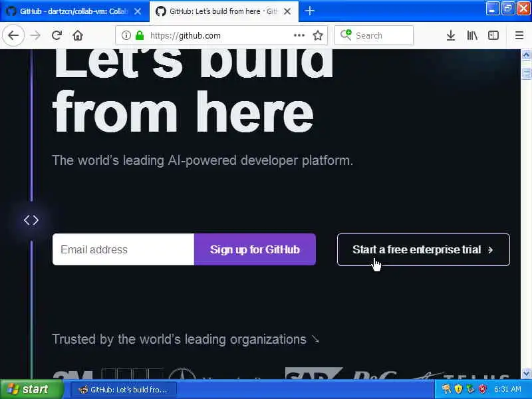Show site information icon in address bar
The image size is (532, 399).
tap(126, 35)
